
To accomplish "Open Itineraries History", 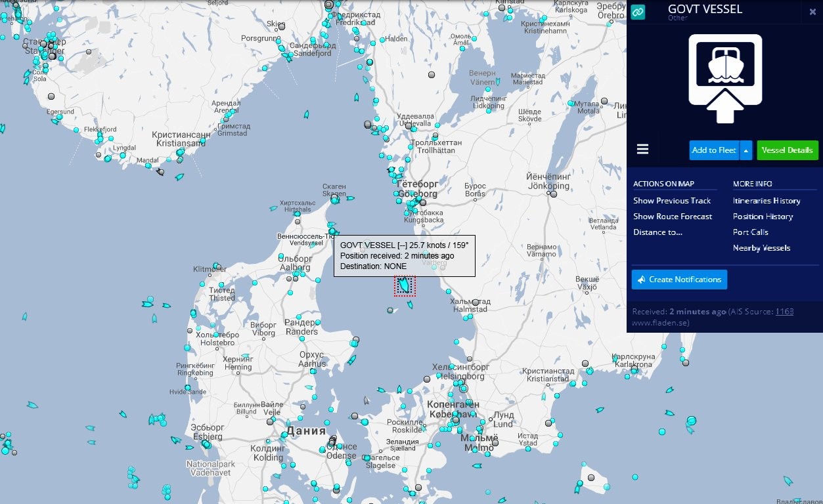I will (x=767, y=201).
